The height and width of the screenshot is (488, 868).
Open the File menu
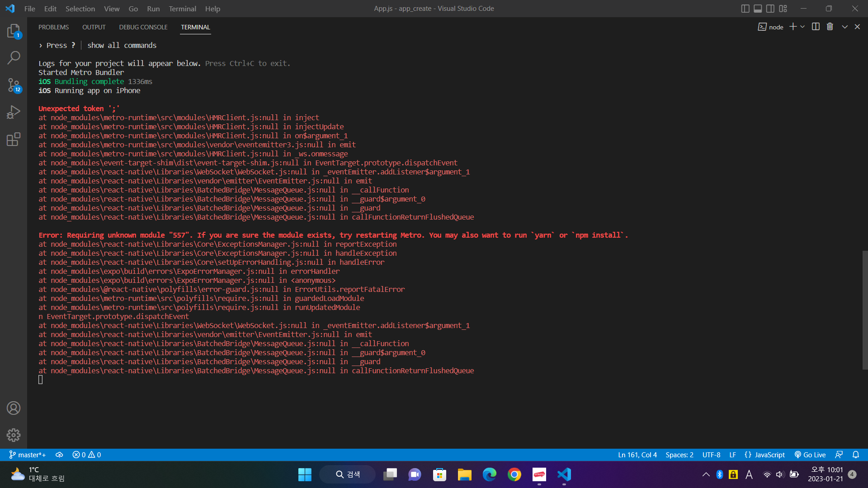pos(30,9)
